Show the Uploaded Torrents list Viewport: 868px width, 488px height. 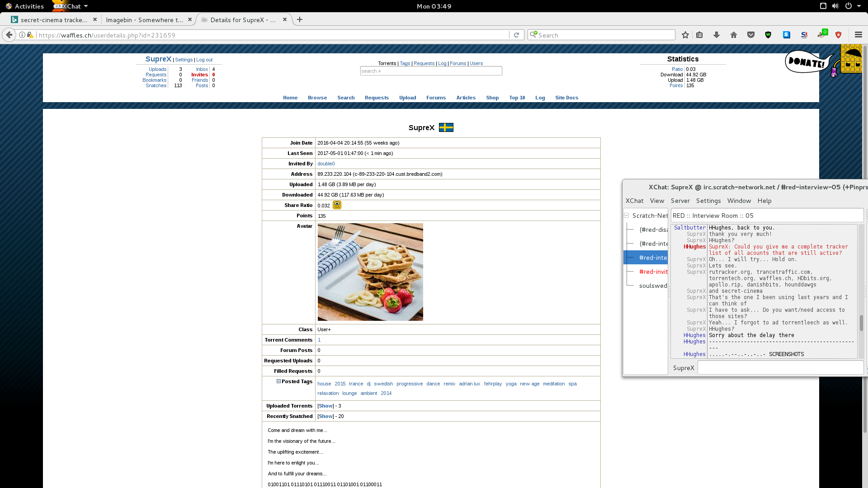pos(325,406)
